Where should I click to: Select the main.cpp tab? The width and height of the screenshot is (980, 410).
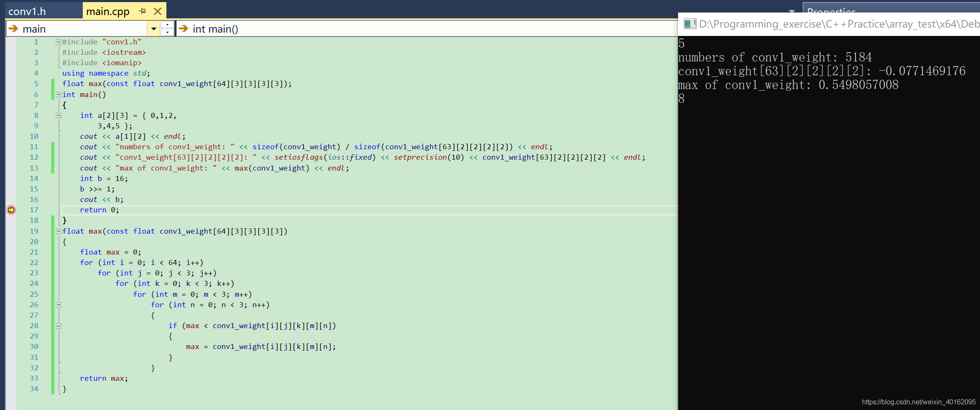coord(108,11)
